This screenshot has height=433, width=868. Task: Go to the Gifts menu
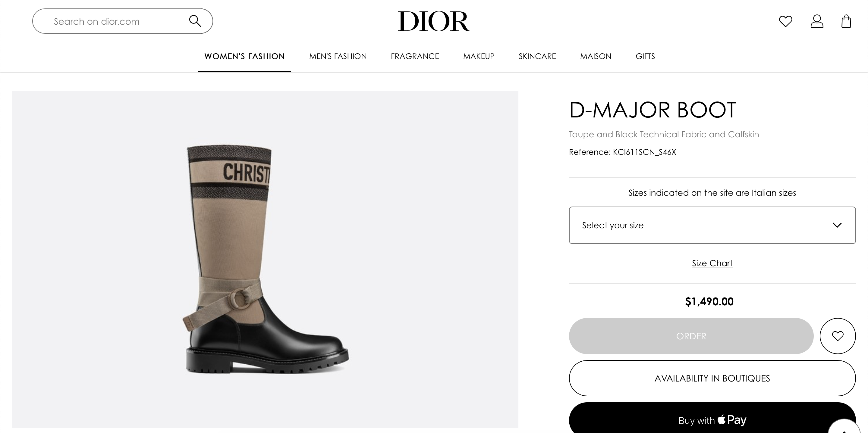coord(645,56)
